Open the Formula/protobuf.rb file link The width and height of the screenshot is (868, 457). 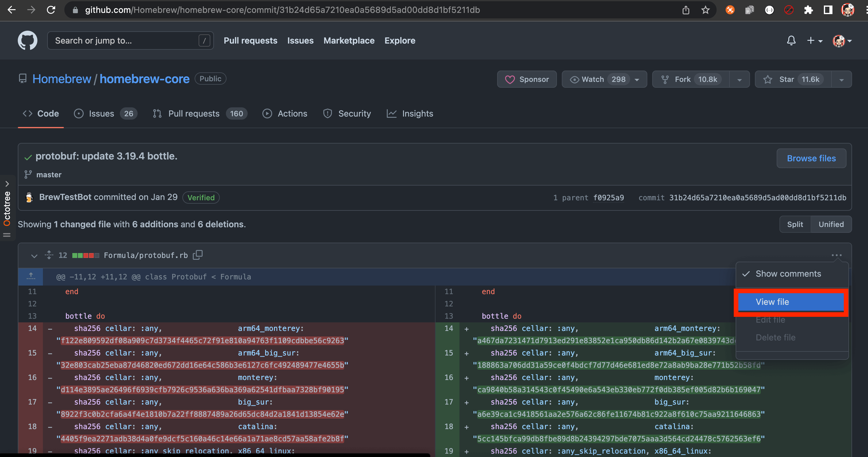146,255
